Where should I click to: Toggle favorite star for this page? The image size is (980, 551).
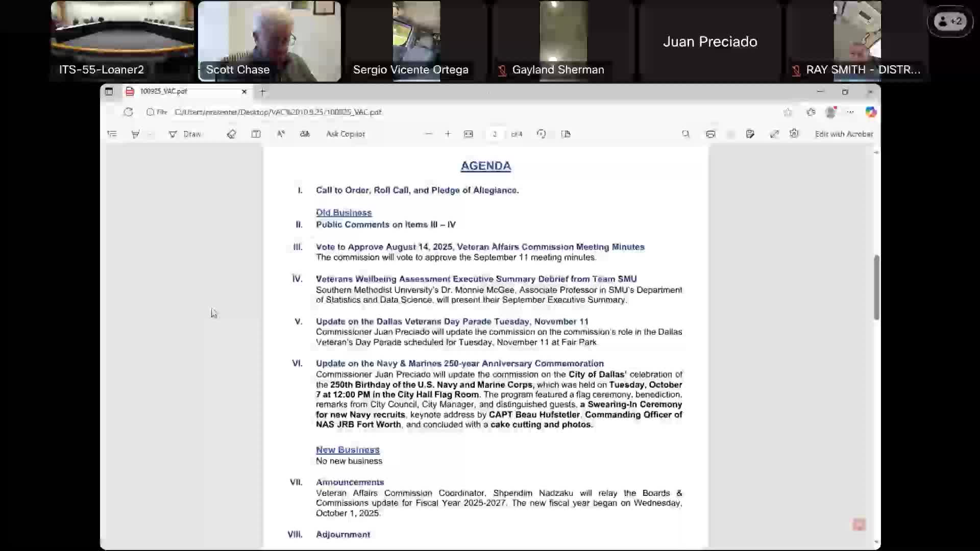click(788, 112)
